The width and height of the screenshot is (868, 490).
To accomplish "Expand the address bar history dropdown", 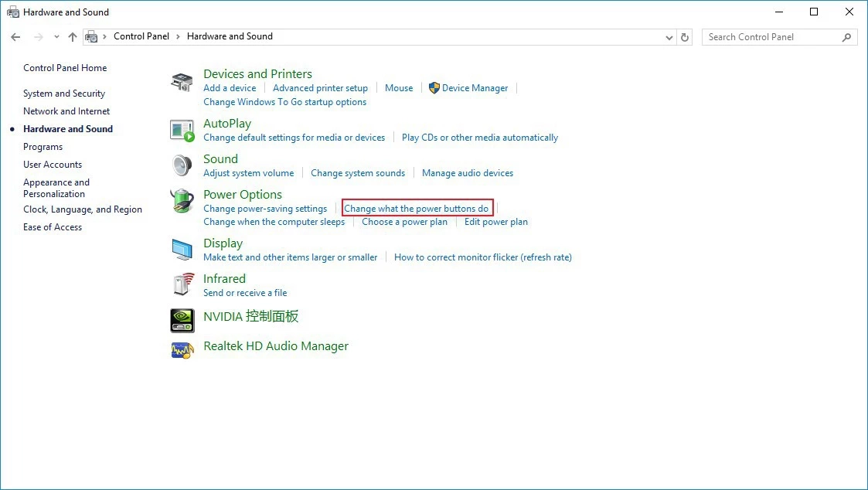I will click(x=669, y=37).
